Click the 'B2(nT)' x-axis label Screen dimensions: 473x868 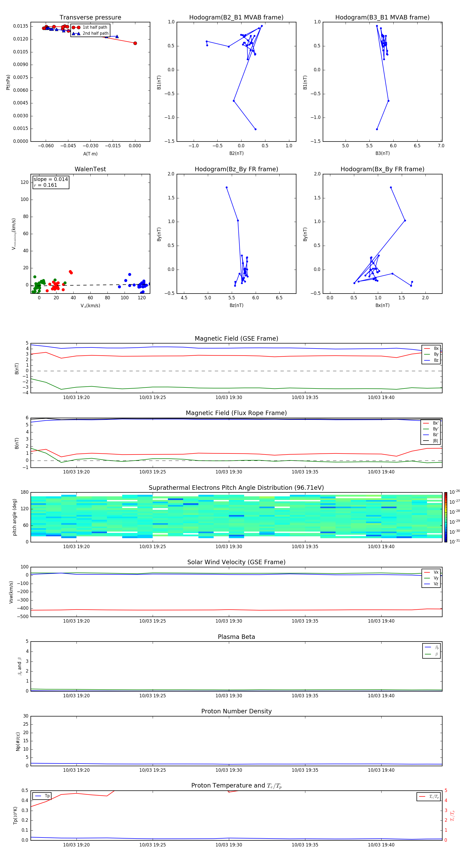[236, 153]
